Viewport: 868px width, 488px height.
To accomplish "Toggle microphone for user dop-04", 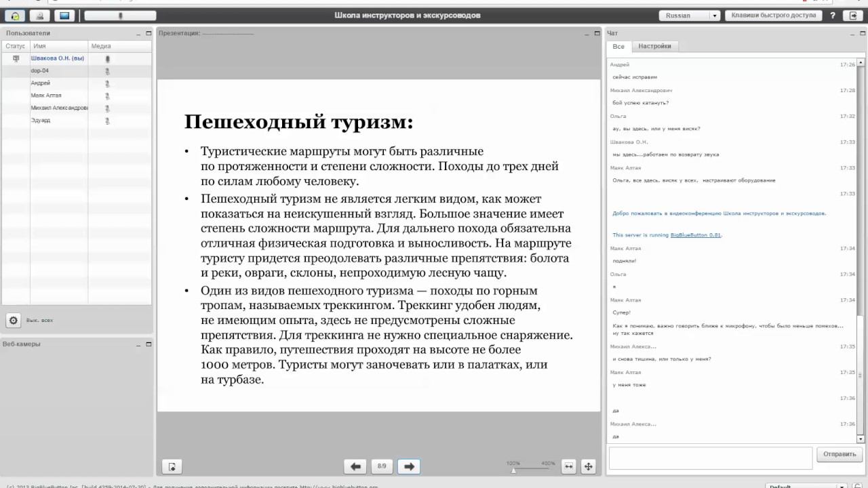I will pyautogui.click(x=107, y=71).
